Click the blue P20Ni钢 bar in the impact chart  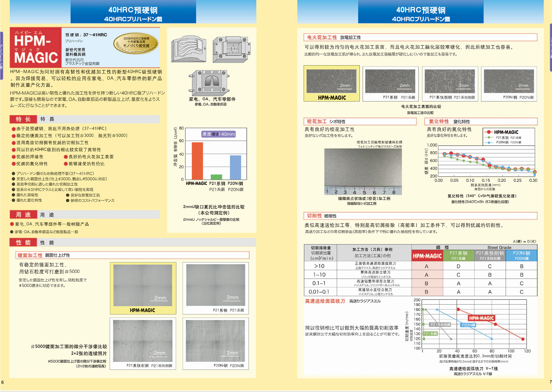point(235,167)
